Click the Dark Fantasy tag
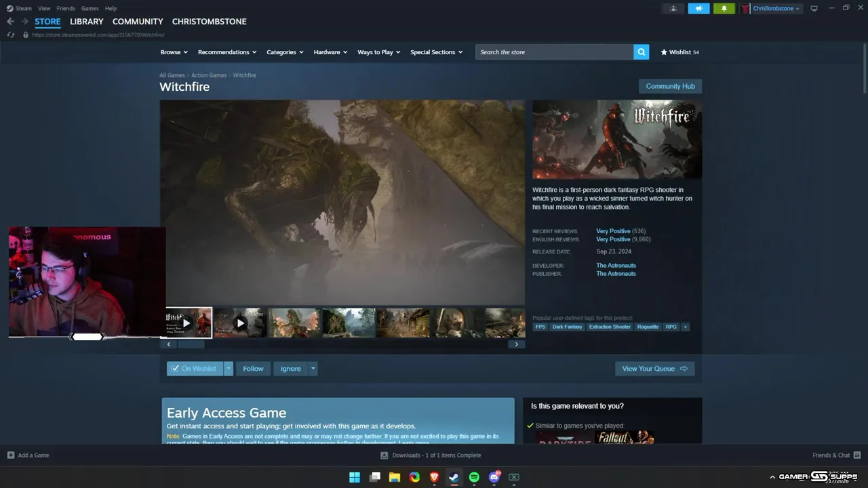 (567, 327)
